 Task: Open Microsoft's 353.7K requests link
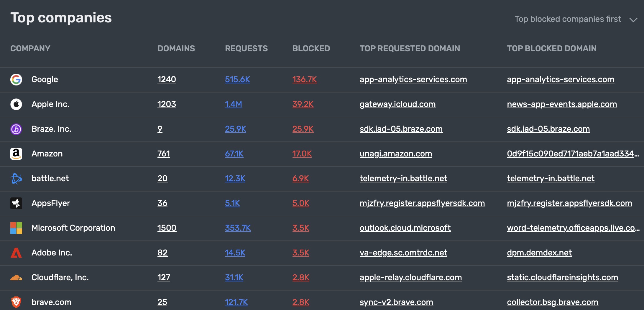point(238,228)
